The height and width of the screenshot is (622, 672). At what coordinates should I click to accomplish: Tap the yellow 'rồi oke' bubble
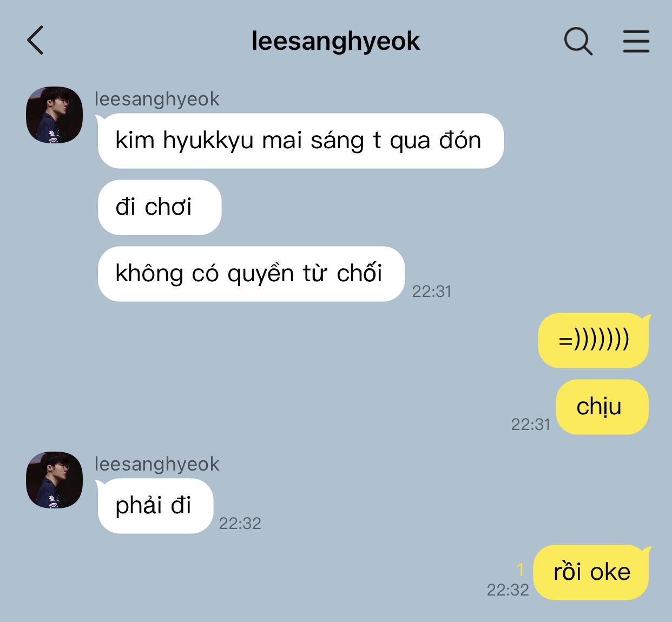coord(592,572)
